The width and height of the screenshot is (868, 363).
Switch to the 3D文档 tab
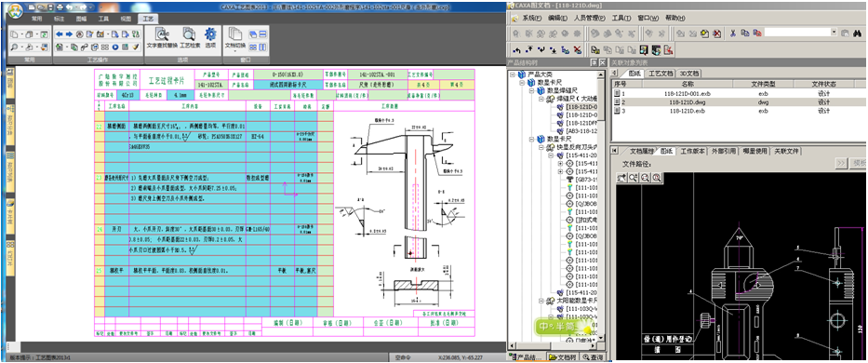[x=689, y=74]
